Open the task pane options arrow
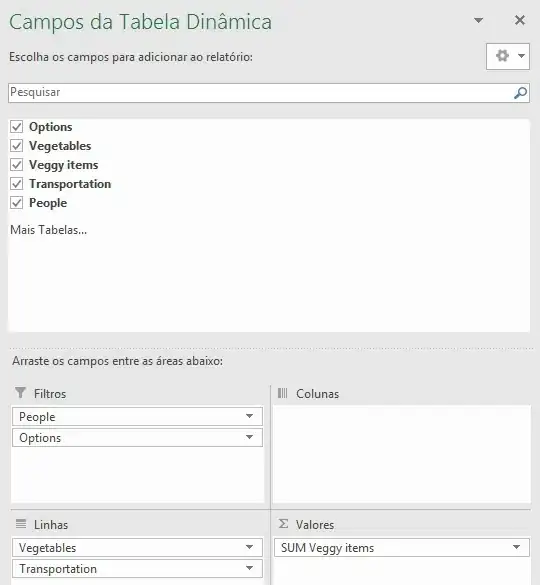The width and height of the screenshot is (540, 585). pyautogui.click(x=478, y=20)
